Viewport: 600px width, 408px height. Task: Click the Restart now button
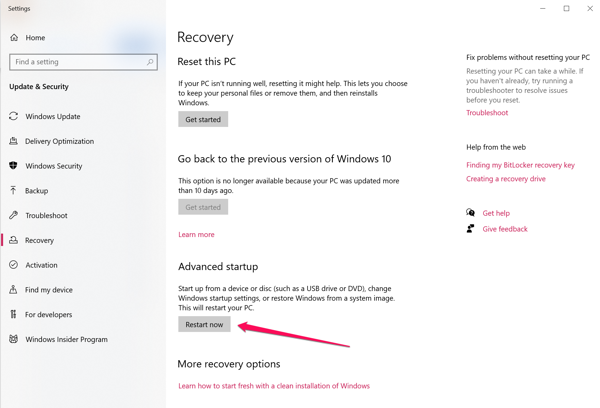204,324
